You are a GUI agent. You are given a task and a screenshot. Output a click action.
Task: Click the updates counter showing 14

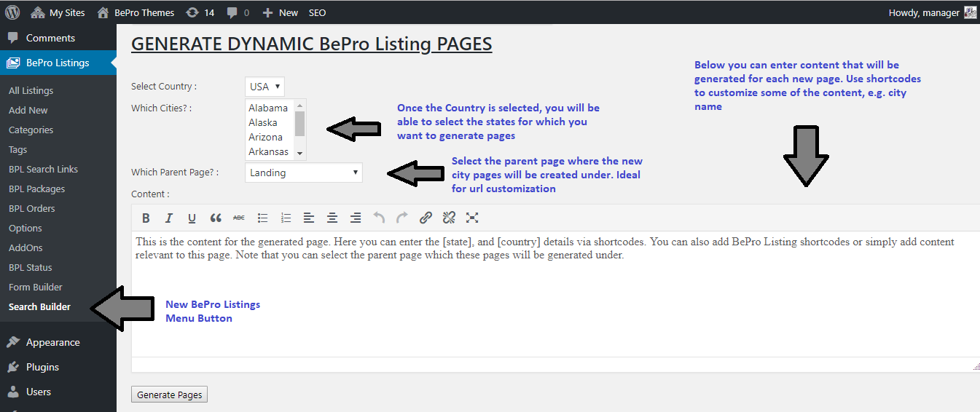(200, 12)
